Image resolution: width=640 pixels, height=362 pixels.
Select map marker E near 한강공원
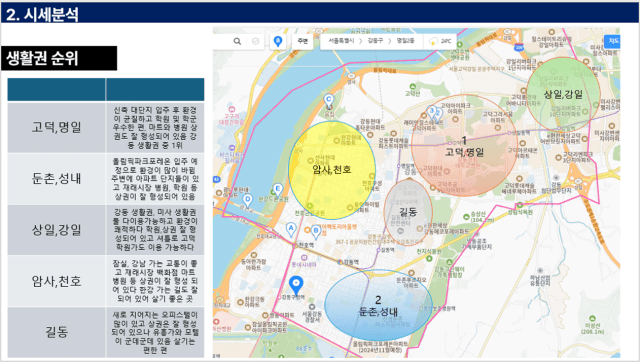coord(278,189)
